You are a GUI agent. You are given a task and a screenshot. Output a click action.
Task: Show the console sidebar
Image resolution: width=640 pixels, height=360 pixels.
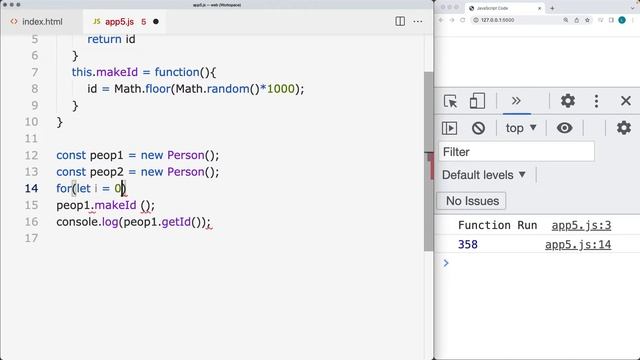click(449, 128)
